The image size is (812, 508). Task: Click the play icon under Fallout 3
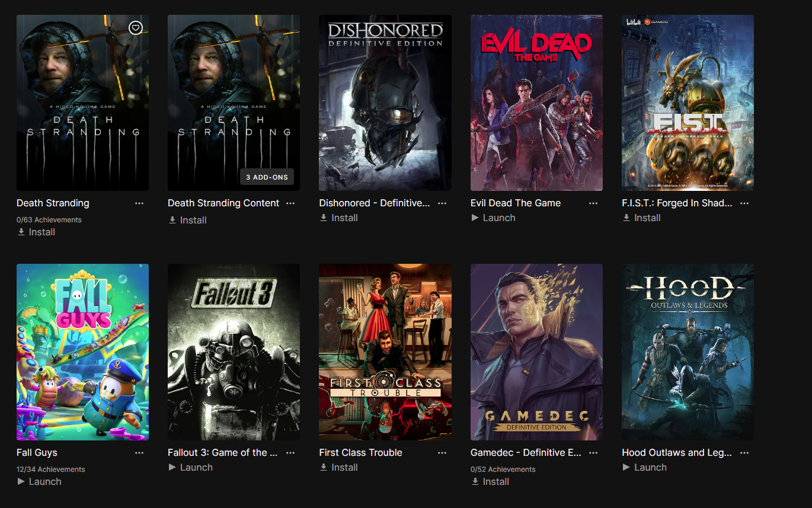172,468
